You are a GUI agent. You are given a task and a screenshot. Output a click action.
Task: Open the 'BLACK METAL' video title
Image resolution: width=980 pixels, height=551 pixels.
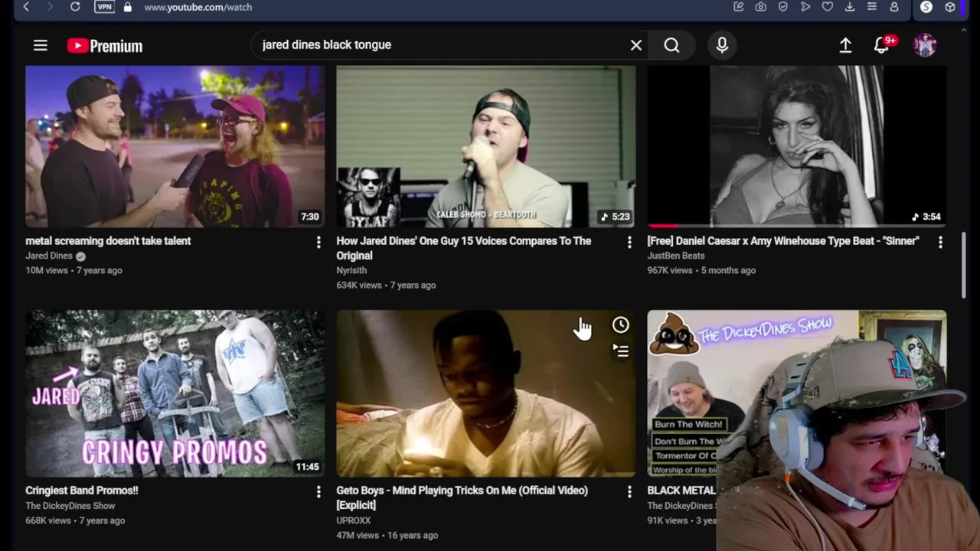[x=681, y=490]
